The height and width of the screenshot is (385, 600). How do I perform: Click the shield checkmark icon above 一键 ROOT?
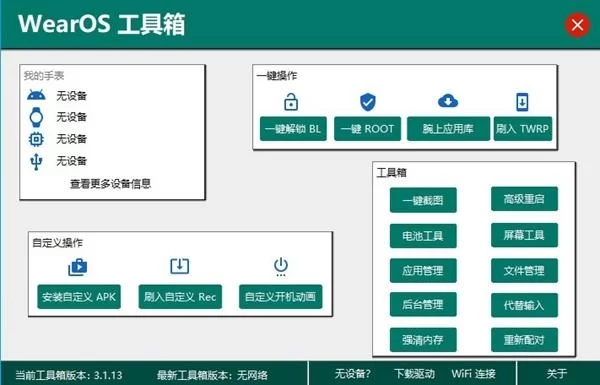368,102
